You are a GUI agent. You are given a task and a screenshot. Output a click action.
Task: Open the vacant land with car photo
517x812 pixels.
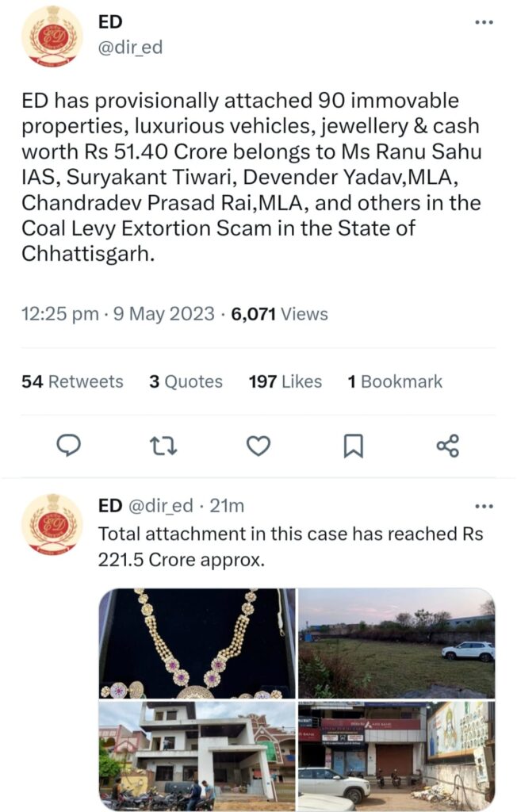(396, 643)
